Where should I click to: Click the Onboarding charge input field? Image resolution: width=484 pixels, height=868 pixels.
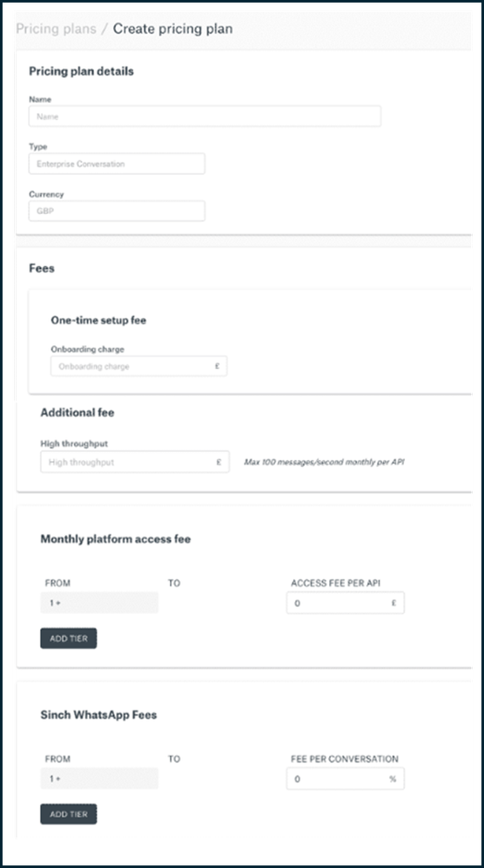point(139,366)
